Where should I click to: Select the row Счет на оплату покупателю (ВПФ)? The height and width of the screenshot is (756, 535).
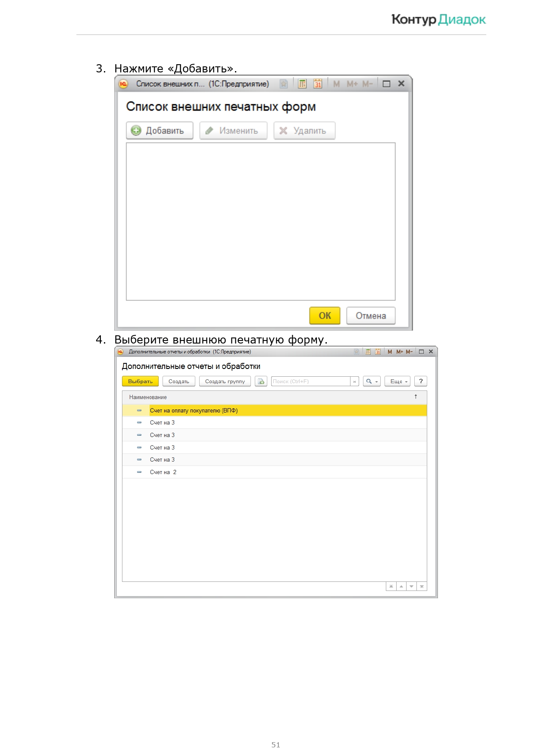click(x=194, y=410)
